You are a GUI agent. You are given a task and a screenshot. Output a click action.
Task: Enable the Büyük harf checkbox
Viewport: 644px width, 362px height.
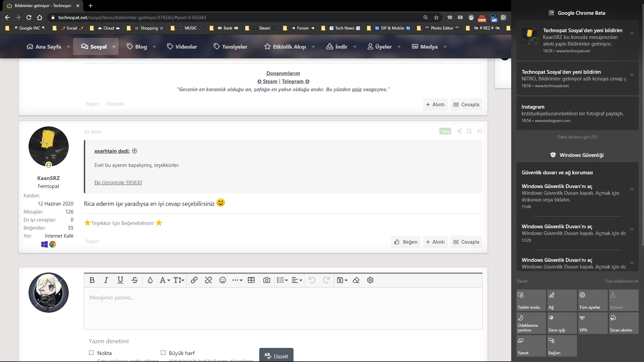click(163, 353)
